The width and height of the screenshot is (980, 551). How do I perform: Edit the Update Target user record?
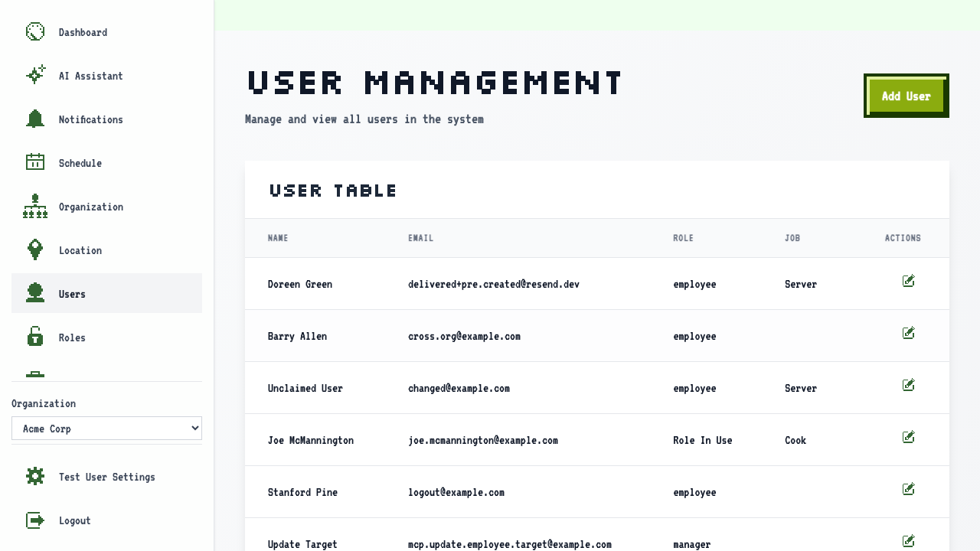[x=909, y=542]
